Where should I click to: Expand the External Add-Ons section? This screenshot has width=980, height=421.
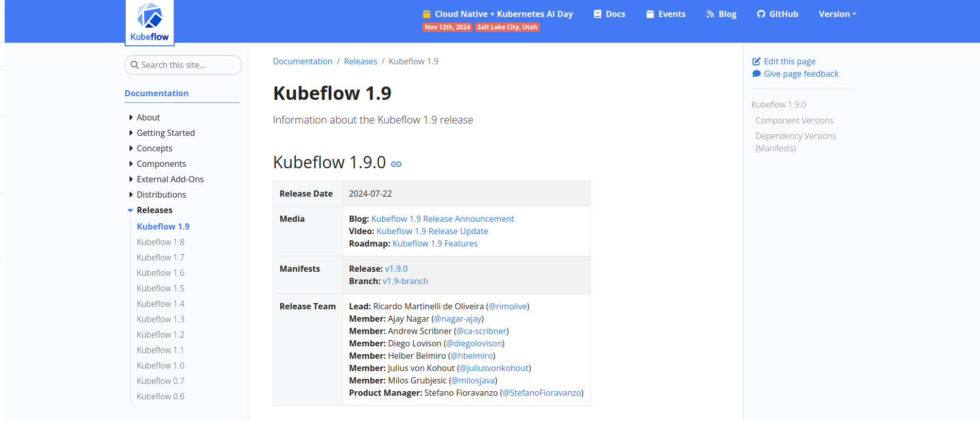pyautogui.click(x=131, y=179)
